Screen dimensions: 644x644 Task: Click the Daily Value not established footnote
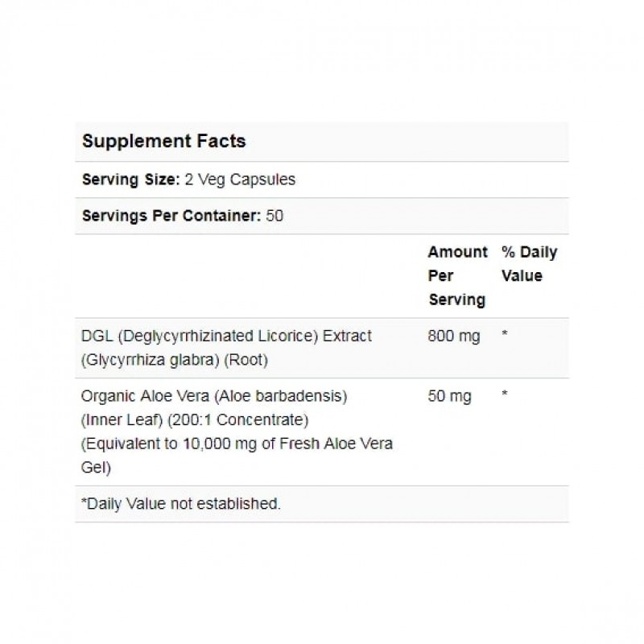(181, 504)
